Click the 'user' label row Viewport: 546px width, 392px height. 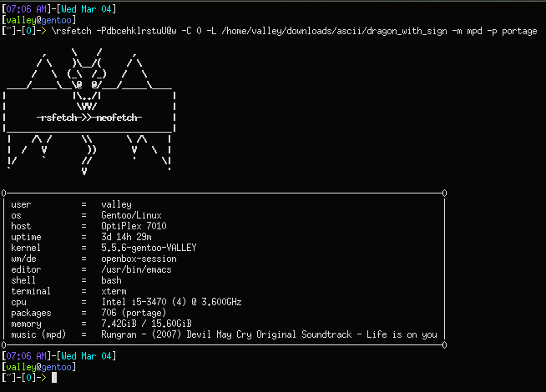point(21,204)
